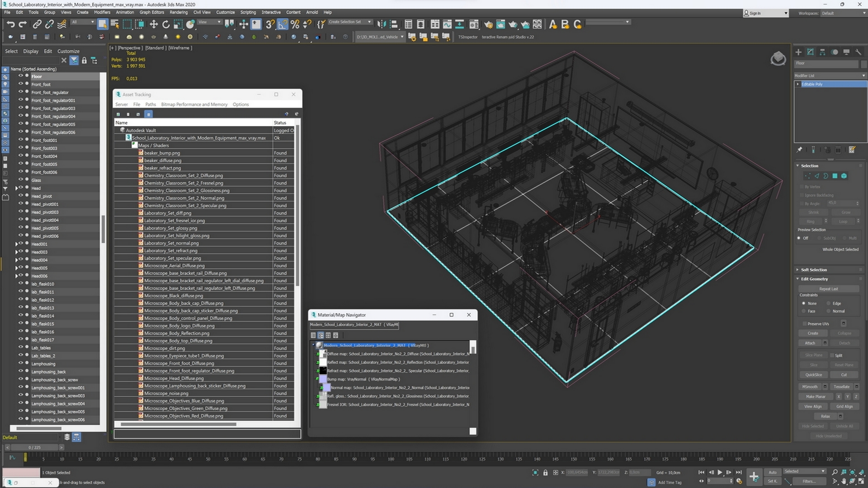This screenshot has width=868, height=488.
Task: Choose the Select and Rotate tool
Action: pos(166,24)
